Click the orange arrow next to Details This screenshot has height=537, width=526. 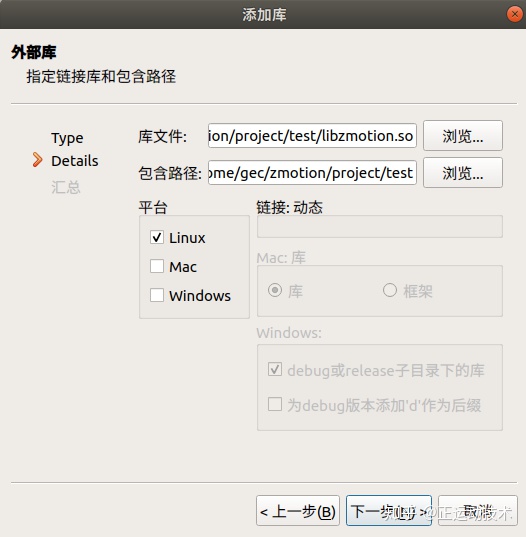tap(37, 160)
